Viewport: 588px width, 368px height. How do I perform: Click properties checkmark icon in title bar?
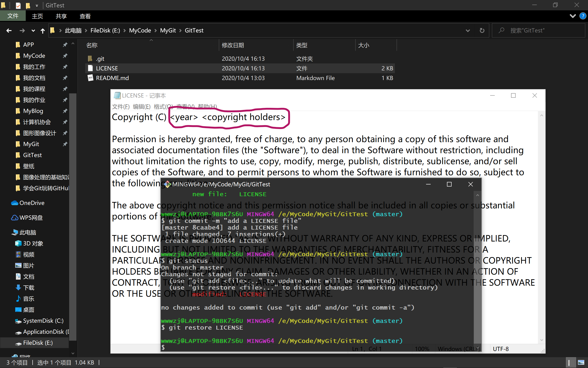click(x=18, y=5)
